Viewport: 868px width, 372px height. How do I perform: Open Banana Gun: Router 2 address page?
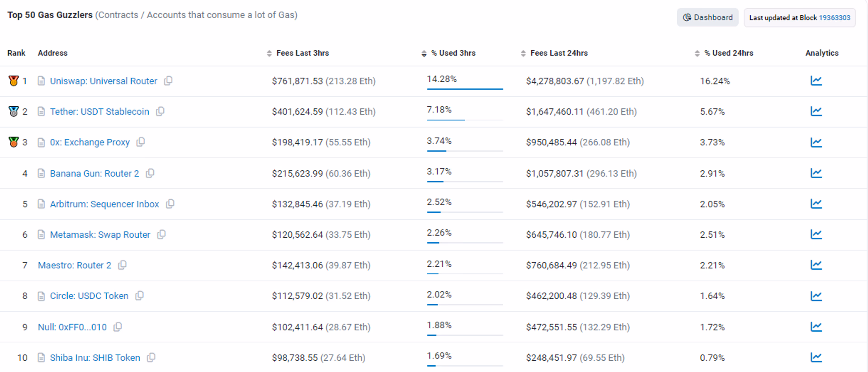coord(94,174)
